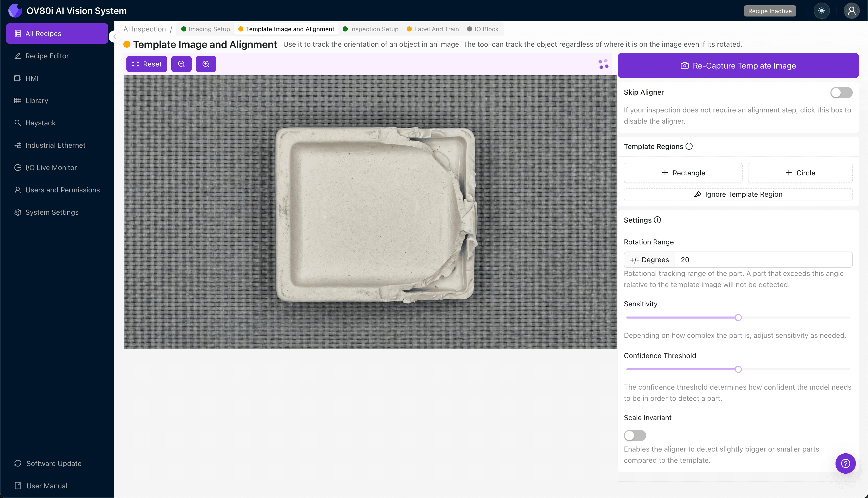Click the help question mark button
868x498 pixels.
click(x=845, y=463)
